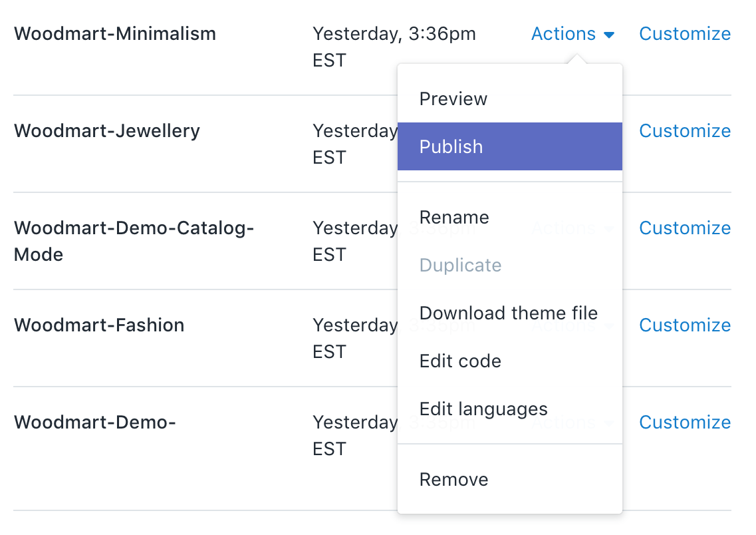Choose Download theme file
Screen dimensions: 756x535
click(509, 313)
